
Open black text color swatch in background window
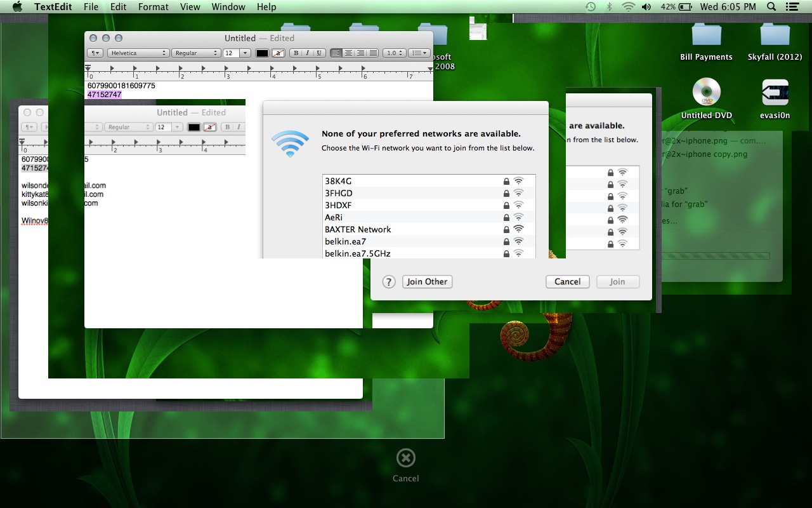[194, 128]
